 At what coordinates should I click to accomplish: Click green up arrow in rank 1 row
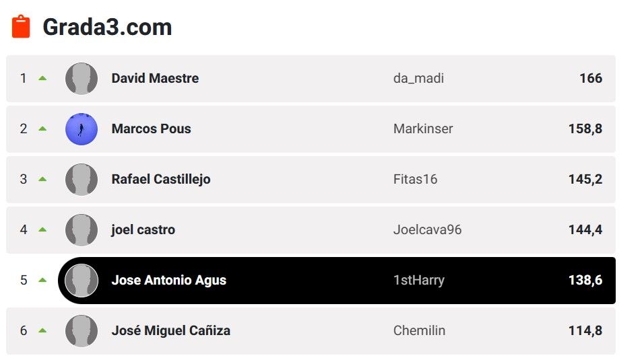pyautogui.click(x=42, y=78)
